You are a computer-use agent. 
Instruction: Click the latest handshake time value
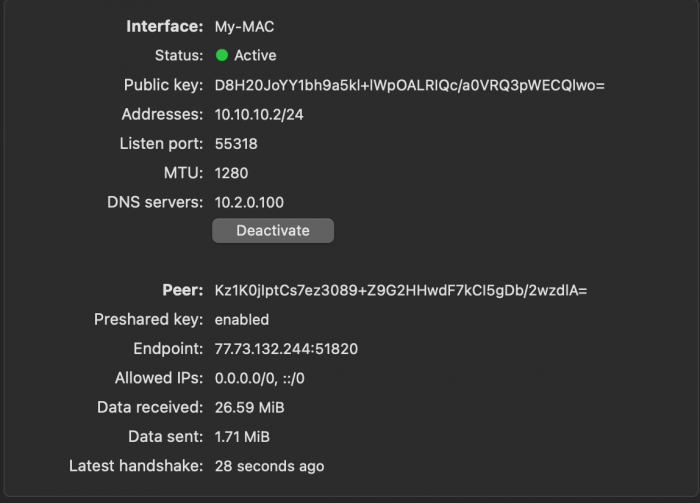(x=269, y=466)
